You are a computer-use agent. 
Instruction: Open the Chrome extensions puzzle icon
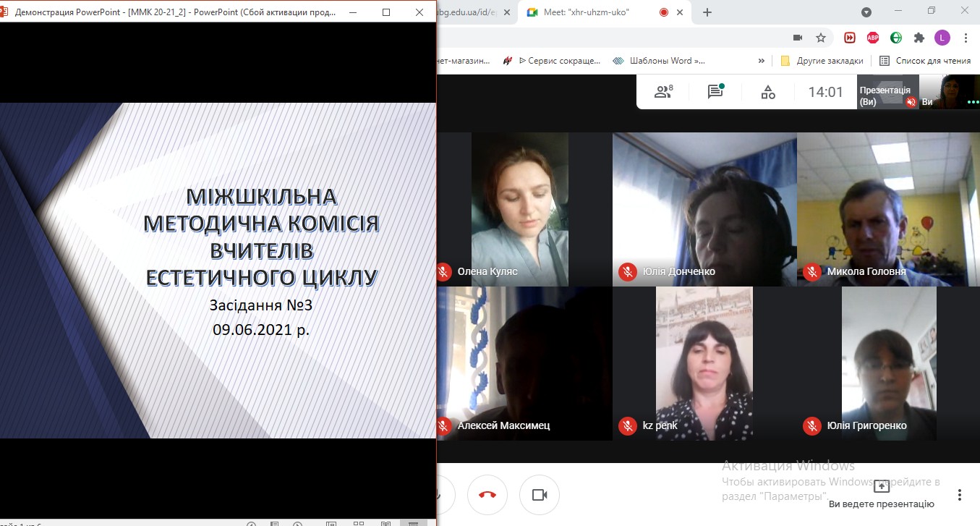919,38
